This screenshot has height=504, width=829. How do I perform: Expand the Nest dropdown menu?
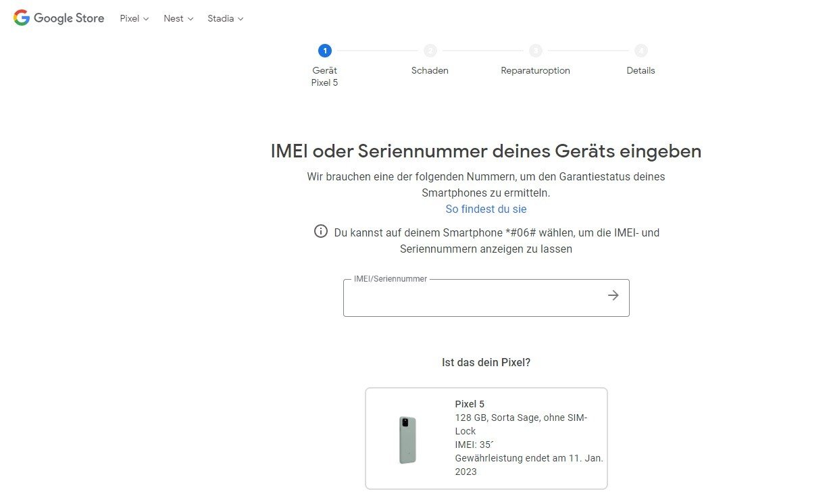tap(178, 18)
